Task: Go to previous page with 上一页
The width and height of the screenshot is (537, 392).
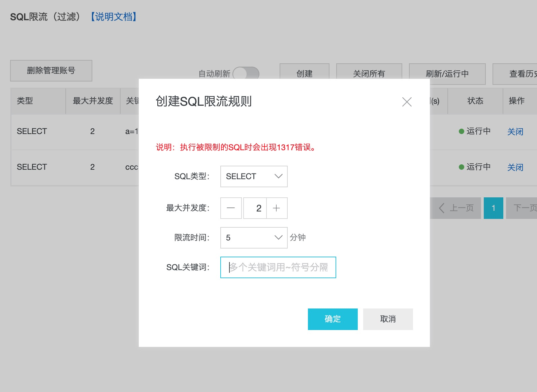Action: pyautogui.click(x=456, y=208)
